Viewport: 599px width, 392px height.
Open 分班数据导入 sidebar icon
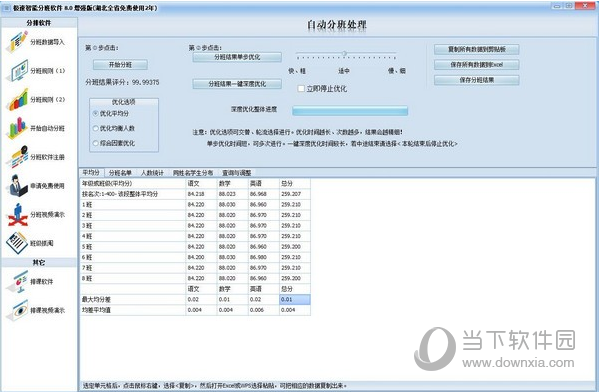(18, 42)
